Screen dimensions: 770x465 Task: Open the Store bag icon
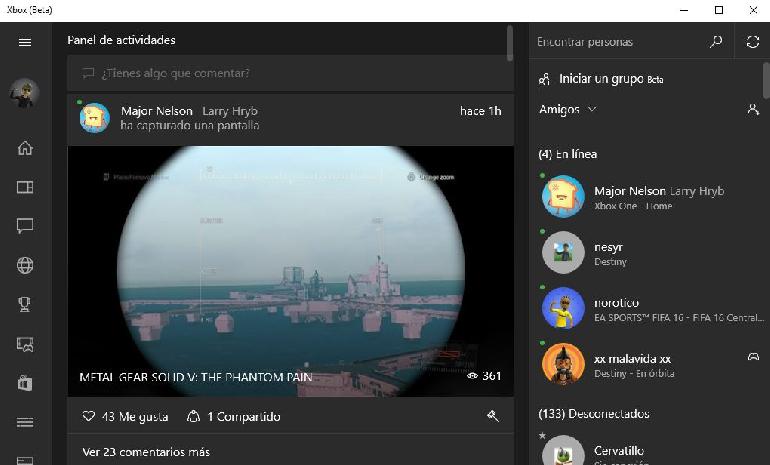point(25,383)
